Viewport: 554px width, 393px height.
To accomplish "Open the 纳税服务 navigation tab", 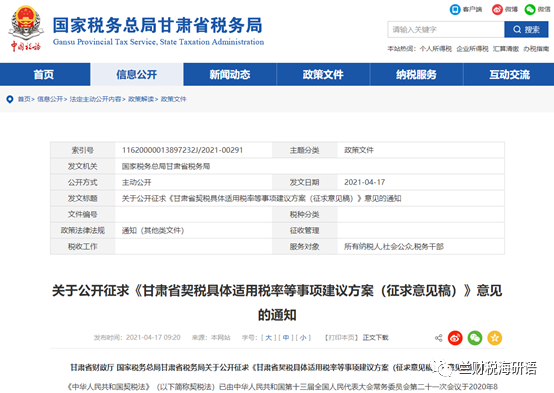I will pyautogui.click(x=416, y=75).
